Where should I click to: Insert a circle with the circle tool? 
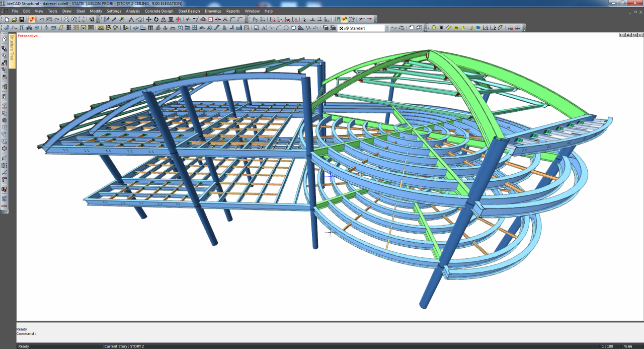(286, 28)
